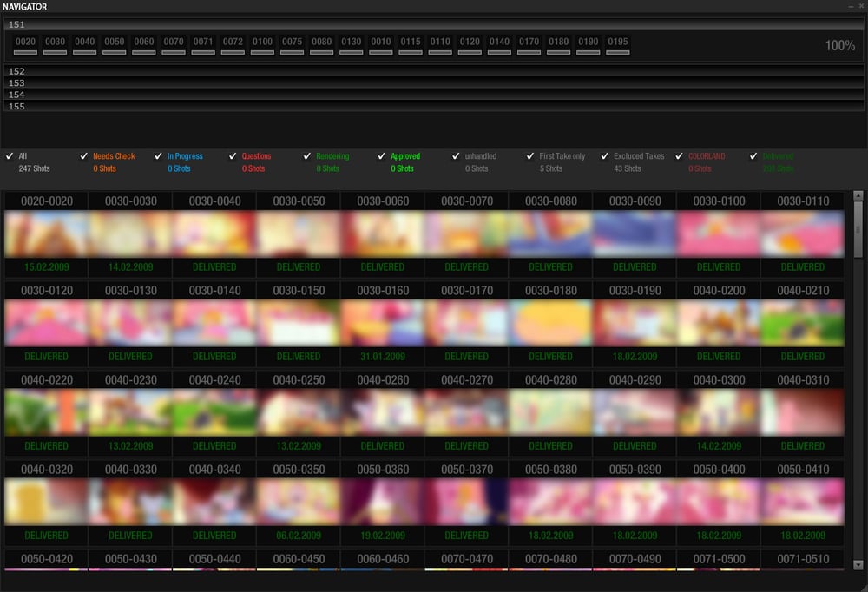This screenshot has width=868, height=592.
Task: Select sequence 0115 in episode 151
Action: 411,45
